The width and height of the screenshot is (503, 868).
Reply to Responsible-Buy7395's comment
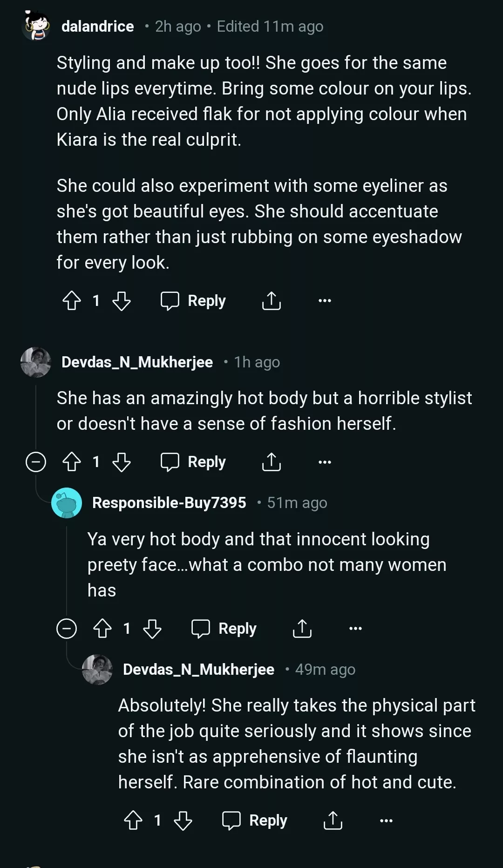[224, 629]
